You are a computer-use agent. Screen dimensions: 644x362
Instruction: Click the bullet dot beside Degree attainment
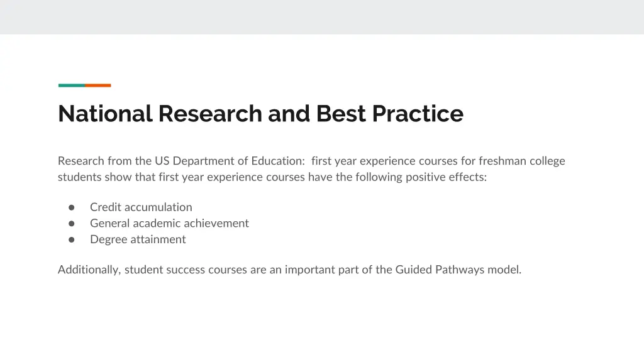[x=72, y=239]
